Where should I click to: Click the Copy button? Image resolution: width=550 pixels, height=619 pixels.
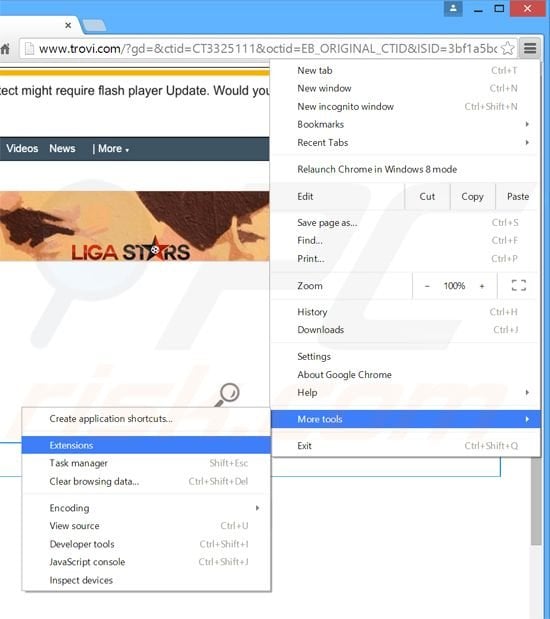coord(472,196)
